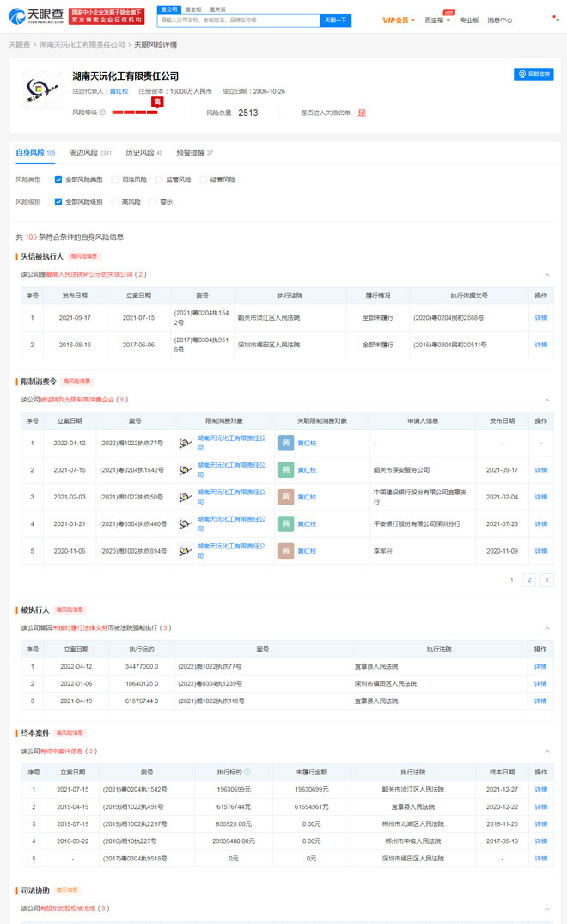Screen dimensions: 567x924
Task: Click 黄红校 name link in 李军兴 row
Action: click(x=307, y=551)
